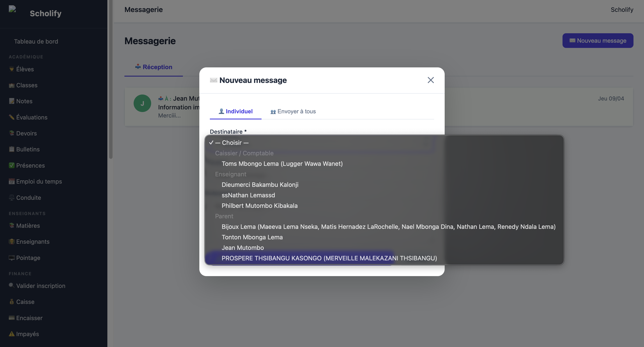Go to Emploi du temps
Image resolution: width=644 pixels, height=347 pixels.
[39, 182]
